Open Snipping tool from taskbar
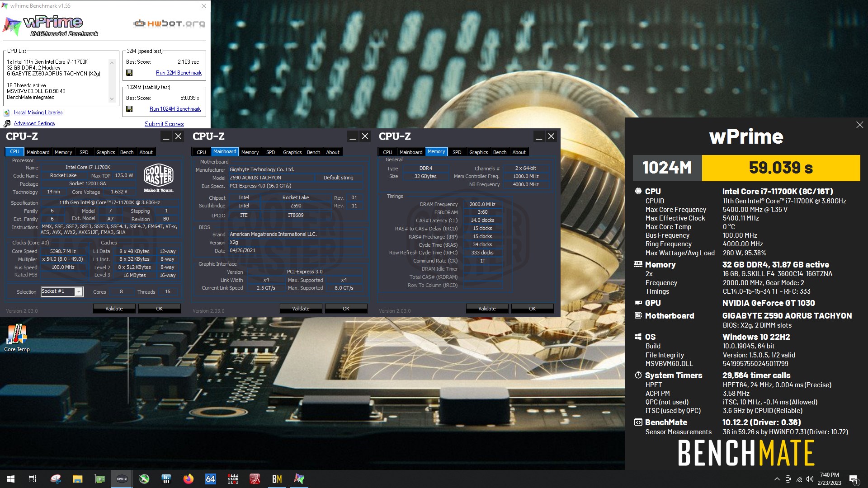The image size is (868, 488). tap(56, 479)
